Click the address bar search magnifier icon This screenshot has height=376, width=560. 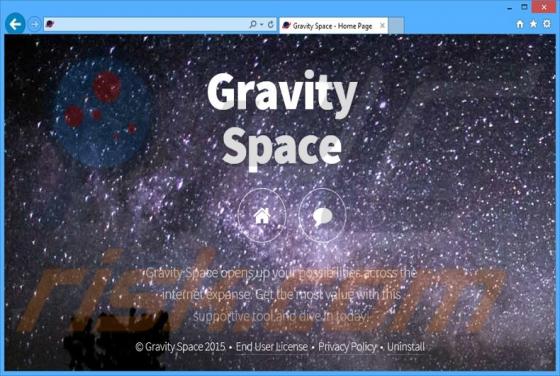coord(253,24)
